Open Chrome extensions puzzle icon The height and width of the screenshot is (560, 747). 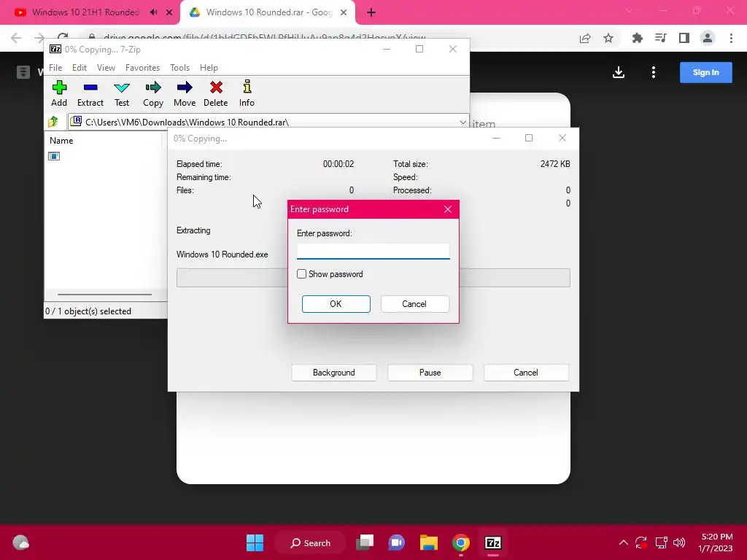point(637,38)
